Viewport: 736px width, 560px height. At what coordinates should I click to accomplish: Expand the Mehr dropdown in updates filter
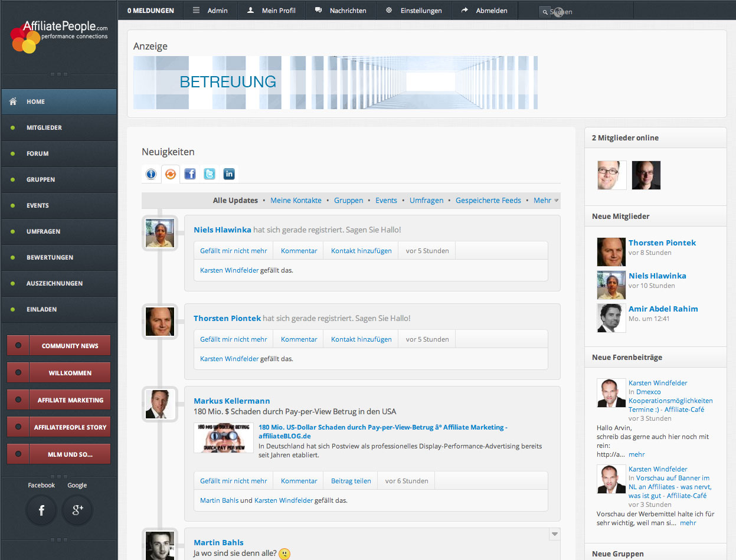545,201
